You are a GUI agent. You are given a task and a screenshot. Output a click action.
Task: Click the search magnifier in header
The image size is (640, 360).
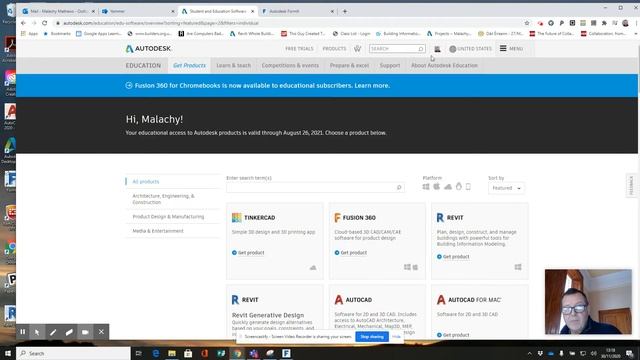[x=420, y=49]
